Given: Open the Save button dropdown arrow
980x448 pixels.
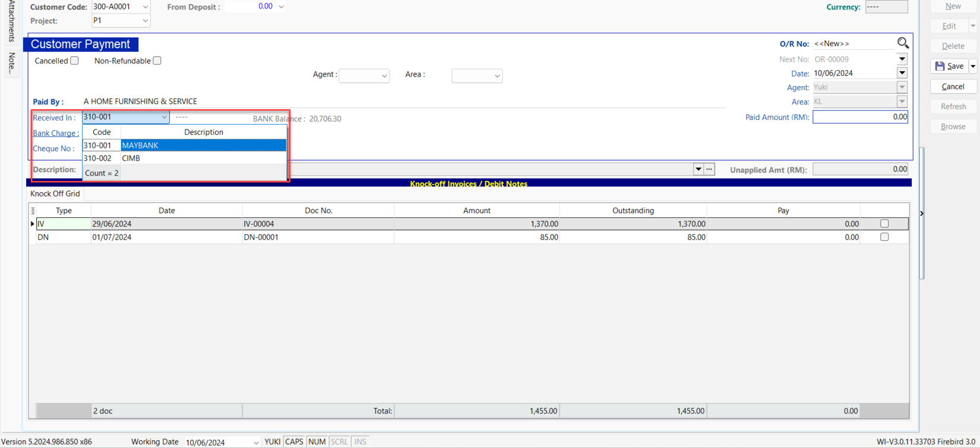Looking at the screenshot, I should tap(973, 66).
